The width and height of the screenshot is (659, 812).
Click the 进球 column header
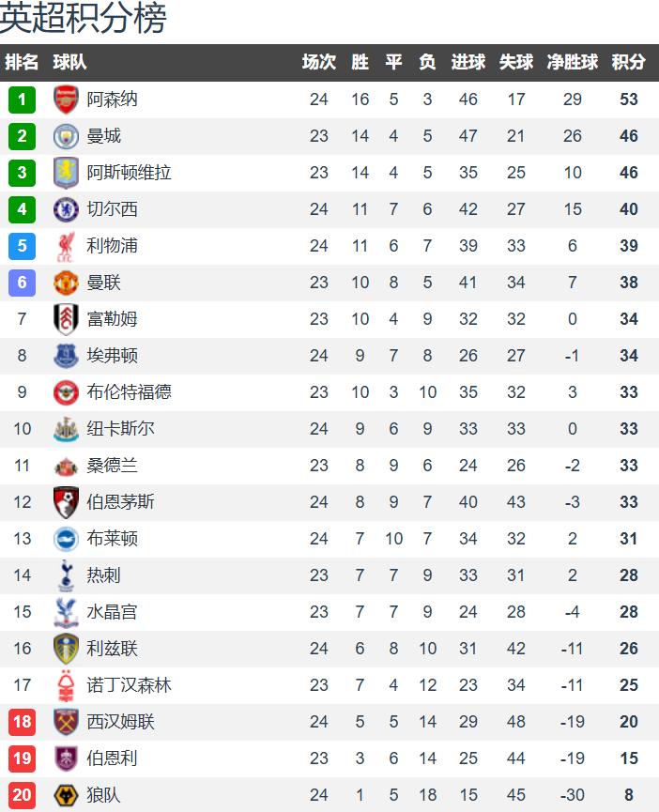click(x=467, y=63)
